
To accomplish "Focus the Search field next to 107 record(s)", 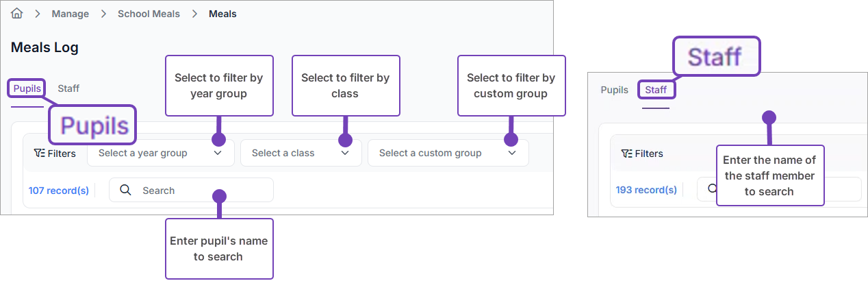I will [x=199, y=191].
